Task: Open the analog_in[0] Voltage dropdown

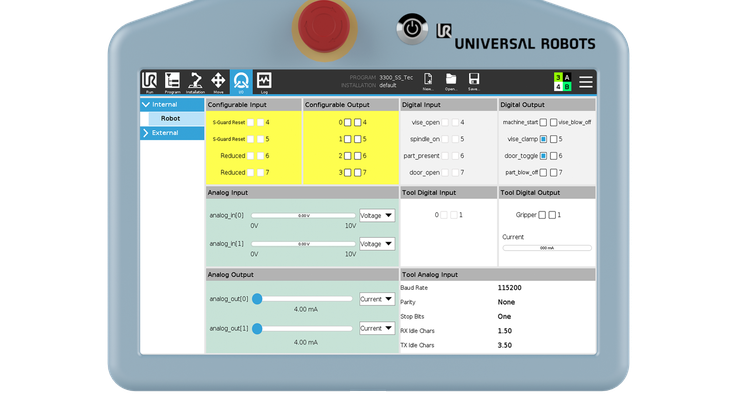Action: tap(377, 215)
